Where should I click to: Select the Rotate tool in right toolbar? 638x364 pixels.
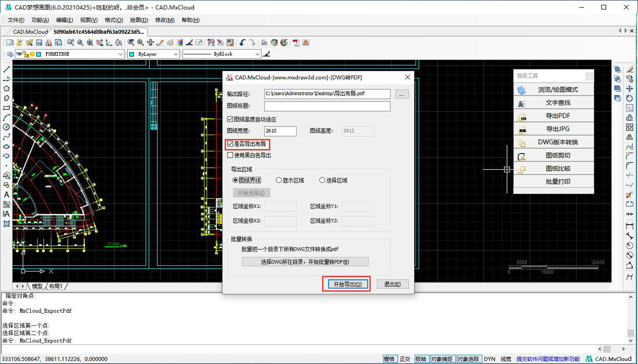coord(630,98)
